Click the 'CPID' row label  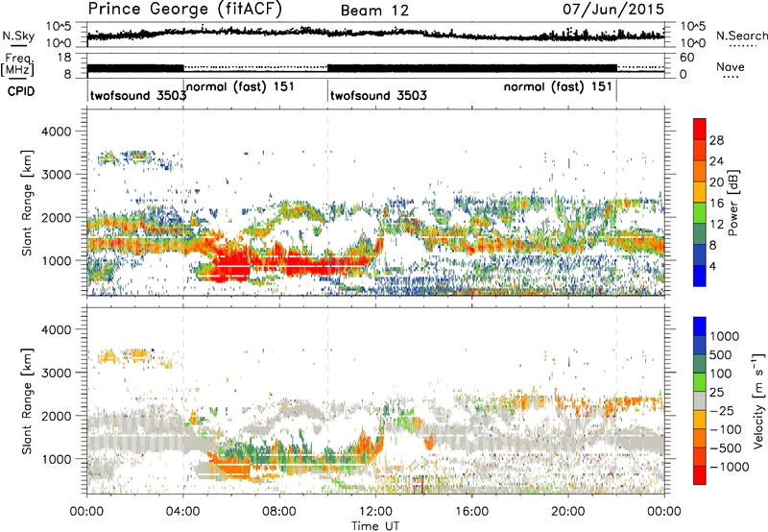[21, 91]
